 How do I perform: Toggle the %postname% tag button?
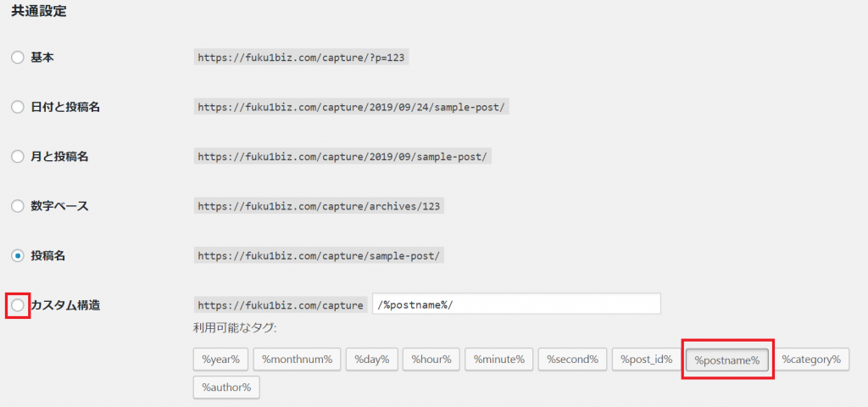click(727, 360)
